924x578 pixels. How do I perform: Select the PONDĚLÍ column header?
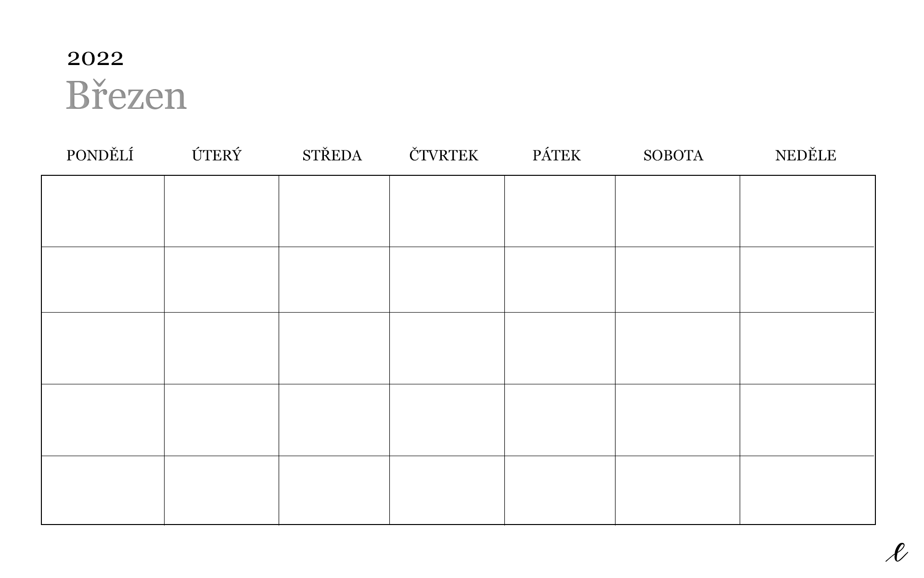(x=100, y=155)
